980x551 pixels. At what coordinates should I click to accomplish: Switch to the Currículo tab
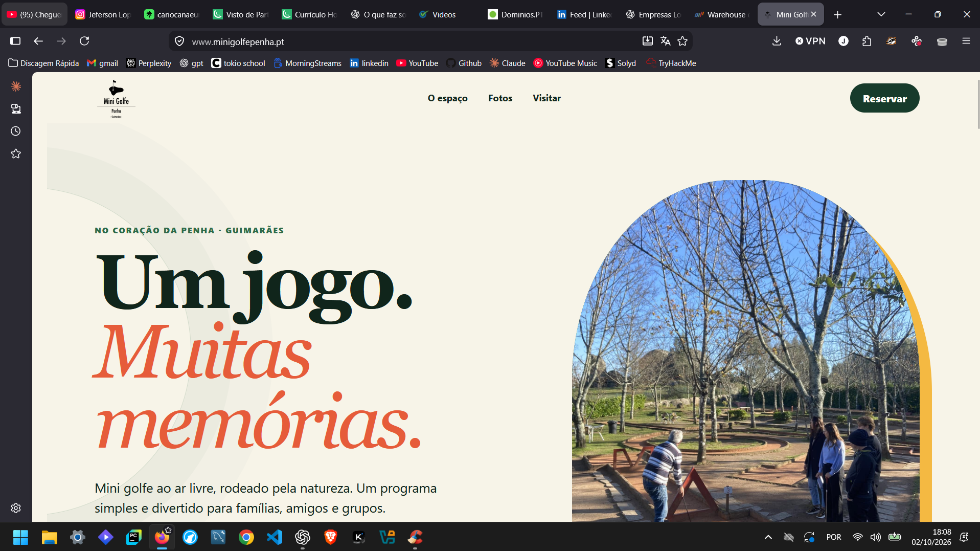click(x=309, y=15)
